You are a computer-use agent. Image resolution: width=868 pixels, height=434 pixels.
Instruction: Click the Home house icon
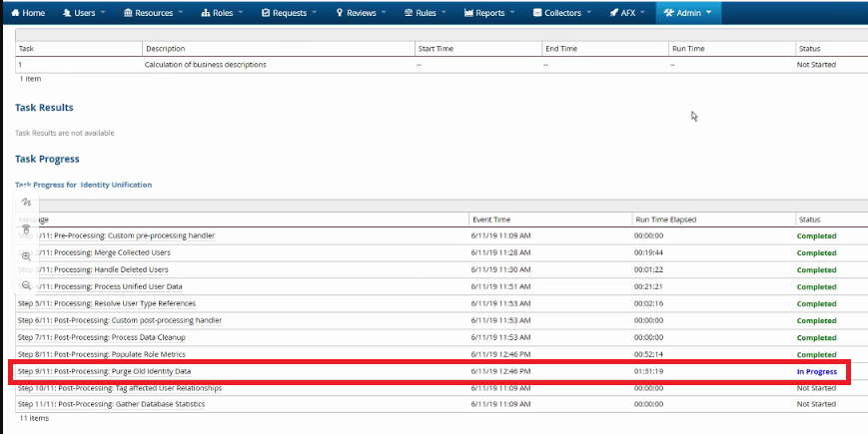pyautogui.click(x=14, y=13)
